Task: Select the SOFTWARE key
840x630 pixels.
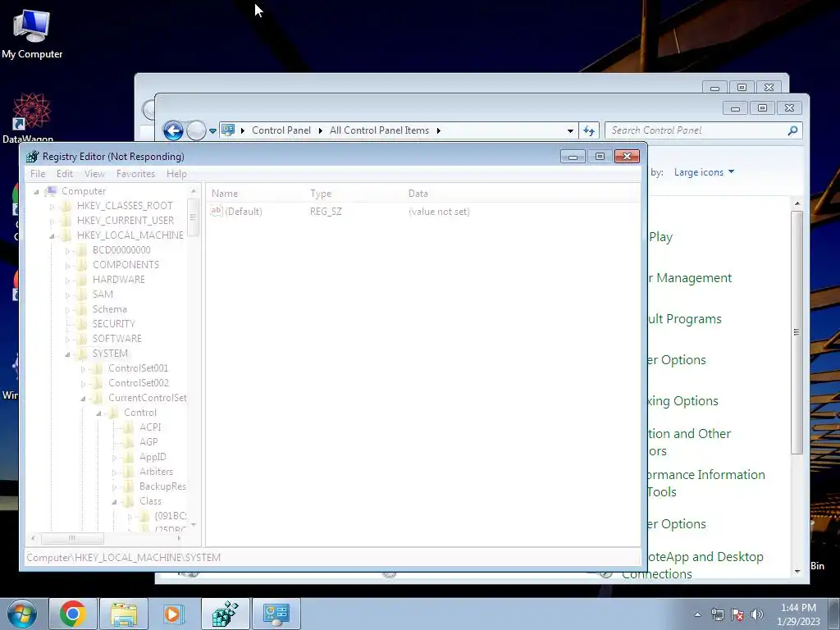Action: click(x=116, y=339)
